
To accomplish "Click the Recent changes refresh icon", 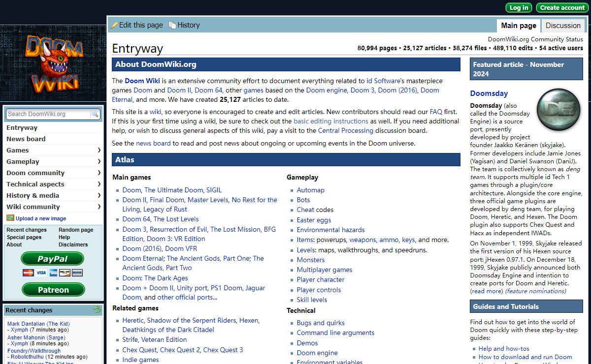I will 97,310.
